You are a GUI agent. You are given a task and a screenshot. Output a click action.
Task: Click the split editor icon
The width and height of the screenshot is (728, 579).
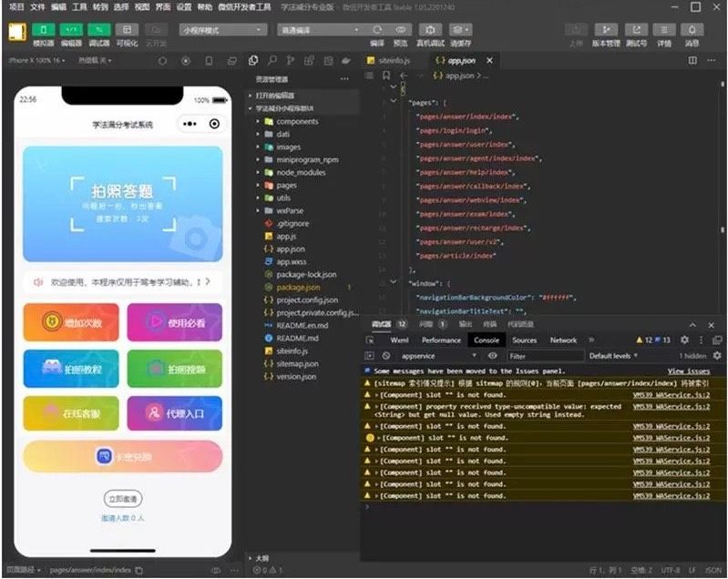692,60
